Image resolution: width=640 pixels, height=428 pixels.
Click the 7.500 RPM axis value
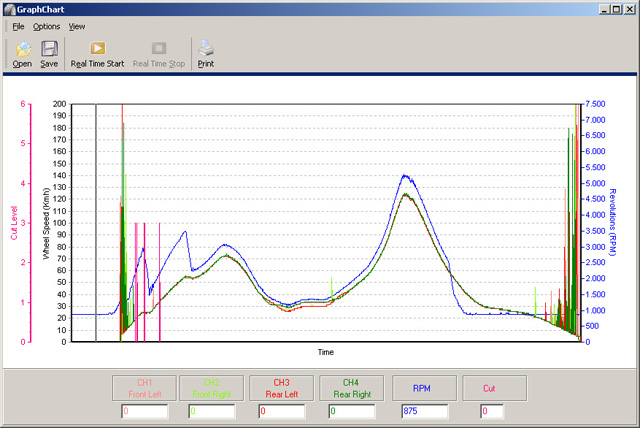pyautogui.click(x=596, y=104)
